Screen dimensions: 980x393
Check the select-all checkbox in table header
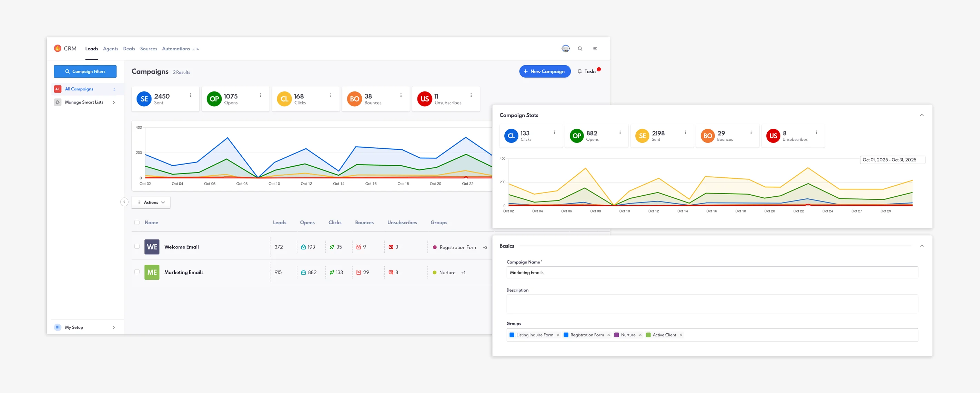click(137, 223)
